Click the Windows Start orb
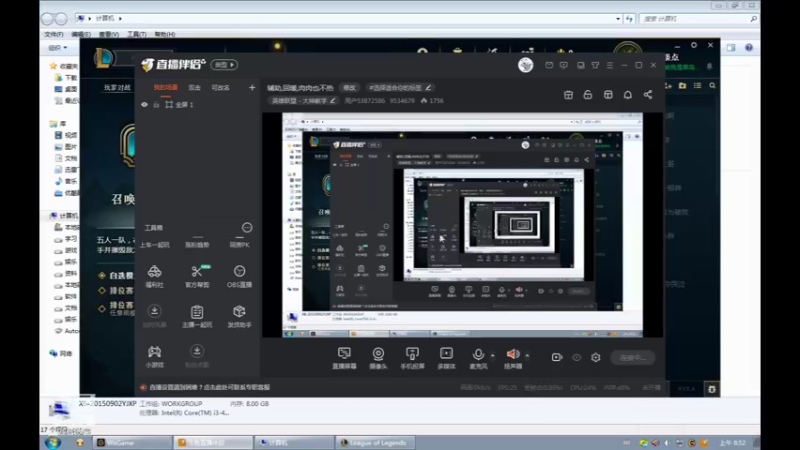 click(x=53, y=442)
